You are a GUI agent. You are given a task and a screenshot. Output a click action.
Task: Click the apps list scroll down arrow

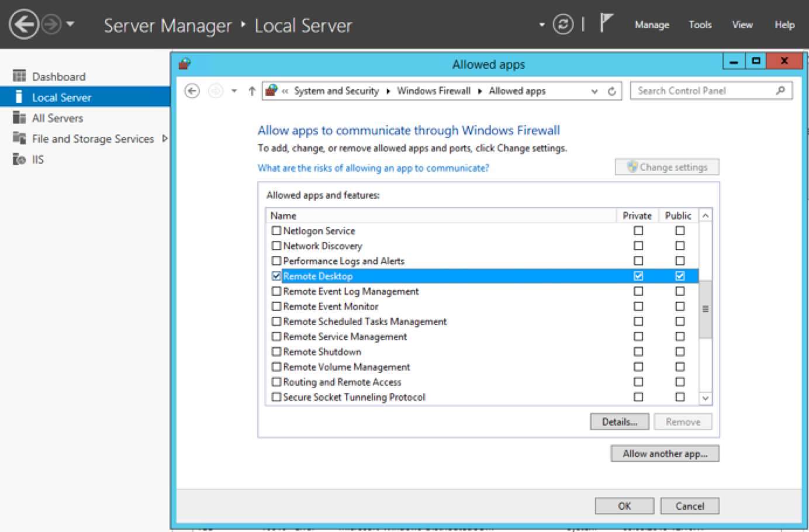[x=706, y=398]
